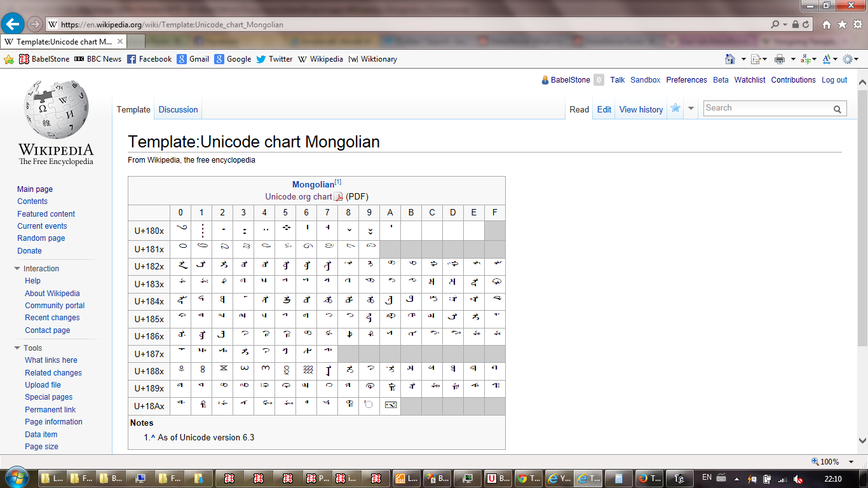Open the dropdown arrow next to command bar Home
Viewport: 868px width, 488px height.
[743, 59]
